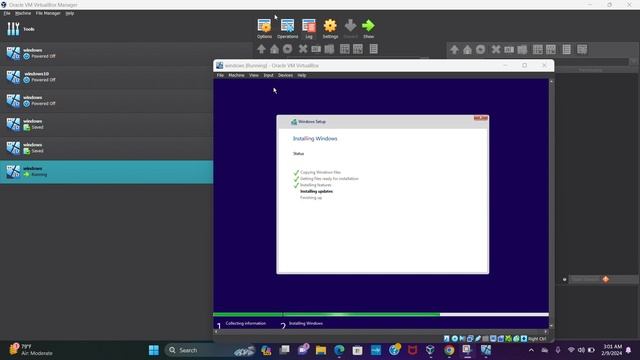Open the notification bell
The width and height of the screenshot is (640, 360).
629,350
